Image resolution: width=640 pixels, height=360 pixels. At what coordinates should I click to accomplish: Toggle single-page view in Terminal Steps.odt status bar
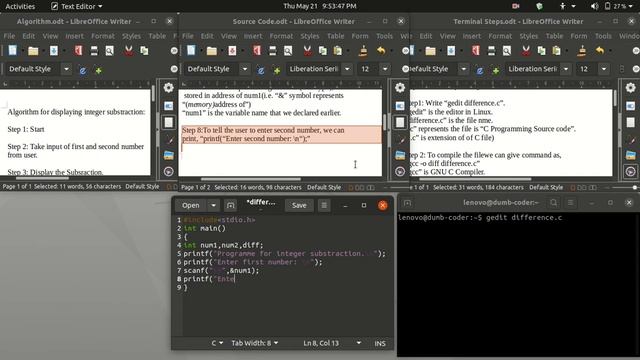573,188
